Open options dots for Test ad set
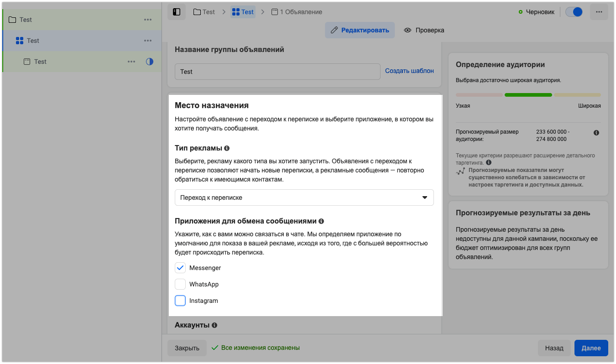Screen dimensions: 616x364 pyautogui.click(x=148, y=41)
